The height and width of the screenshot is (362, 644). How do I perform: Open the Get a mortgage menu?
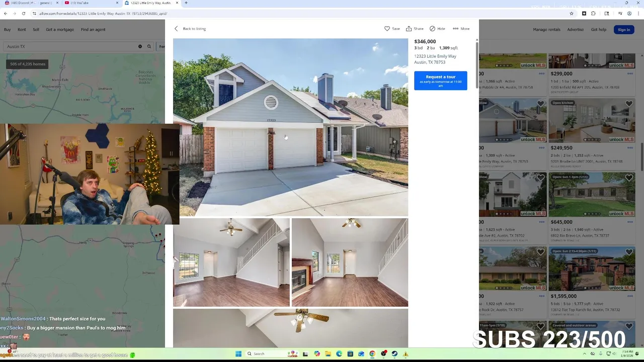(x=60, y=30)
